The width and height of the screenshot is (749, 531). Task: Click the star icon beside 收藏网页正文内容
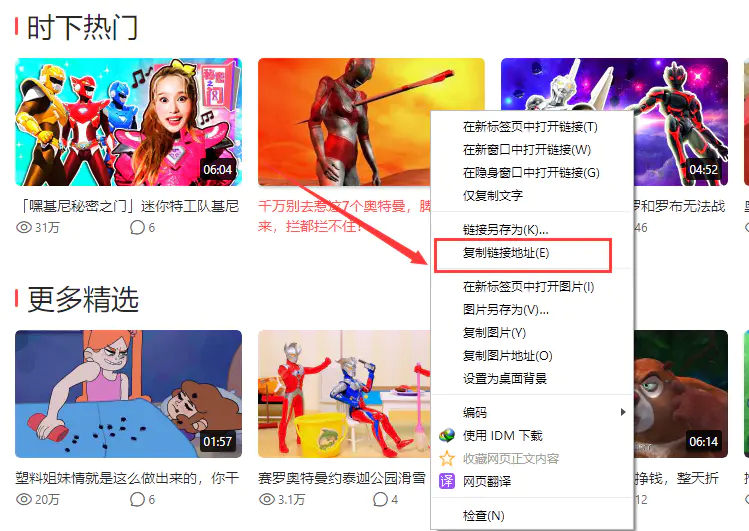pos(447,458)
